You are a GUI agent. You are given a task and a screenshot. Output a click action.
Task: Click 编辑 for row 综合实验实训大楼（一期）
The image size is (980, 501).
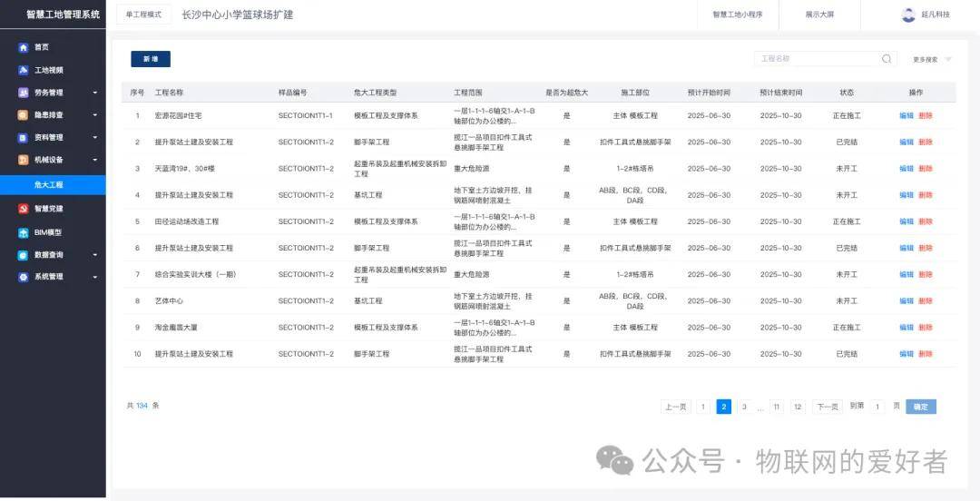tap(906, 275)
